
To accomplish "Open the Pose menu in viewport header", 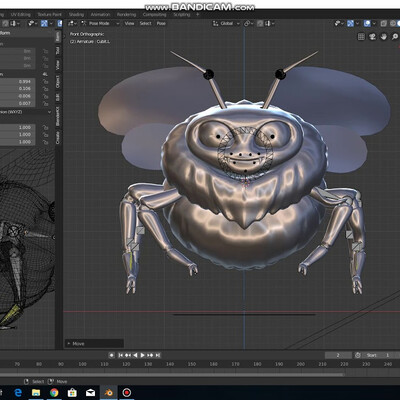I will click(161, 23).
